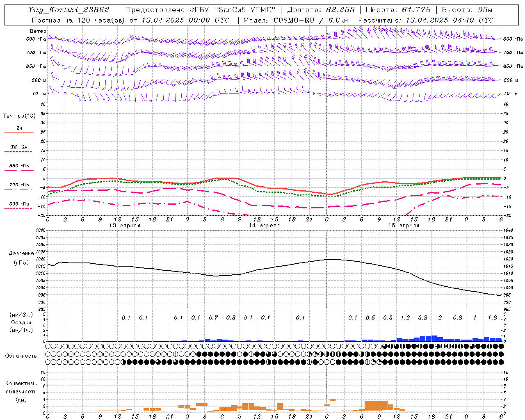Click the 0.5 precipitation value
This screenshot has width=525, height=420.
tap(370, 317)
